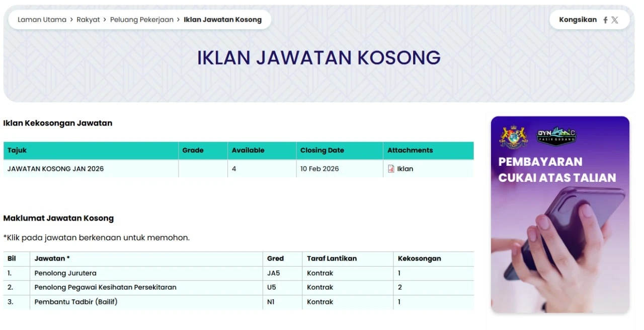Screen dimensions: 644x330
Task: Go to Laman Utama breadcrumb
Action: [x=42, y=20]
